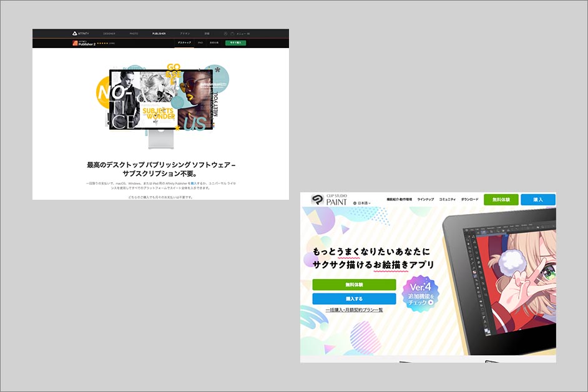Click the green 今すぐ購入 button

235,42
